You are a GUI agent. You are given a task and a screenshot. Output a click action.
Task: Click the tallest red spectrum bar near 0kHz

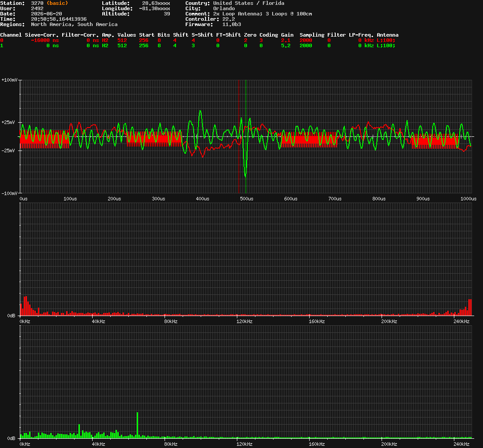[x=25, y=306]
